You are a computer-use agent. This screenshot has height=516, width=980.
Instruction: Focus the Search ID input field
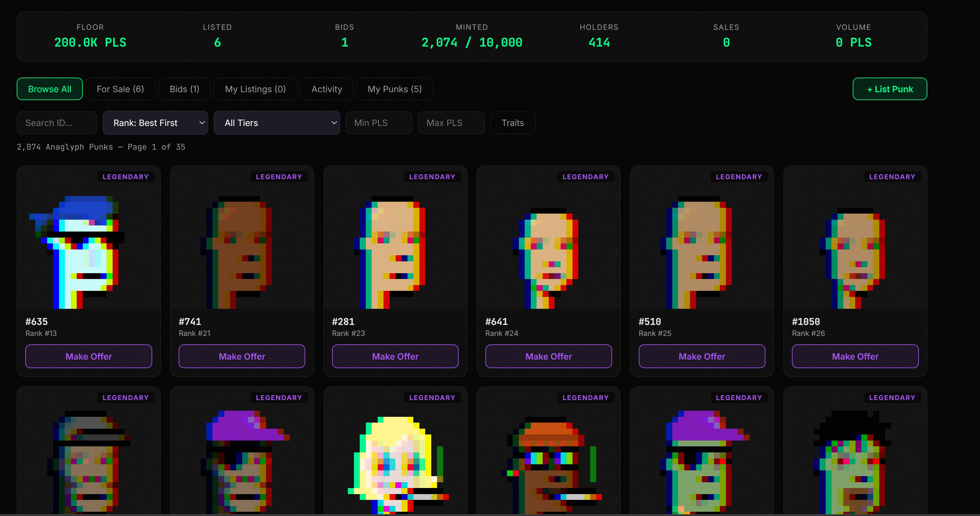point(57,123)
